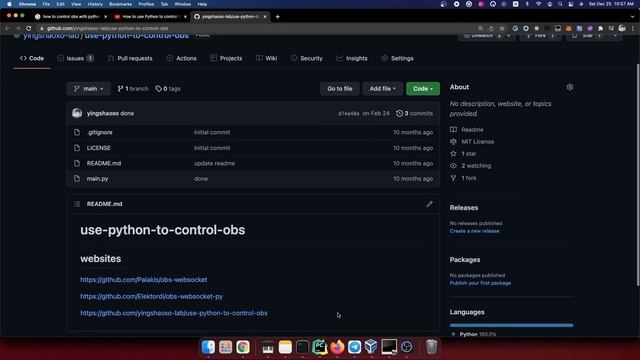Open a new browser tab with plus
The height and width of the screenshot is (360, 640).
pyautogui.click(x=278, y=17)
